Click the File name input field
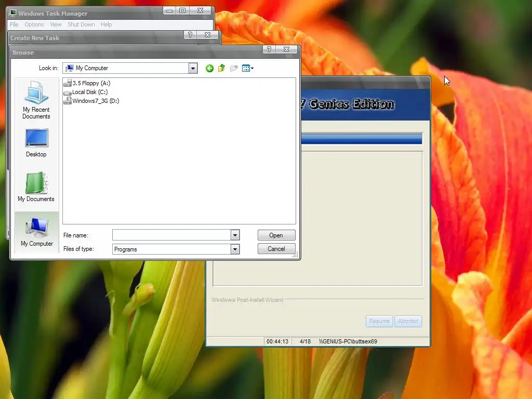This screenshot has height=399, width=532. tap(171, 235)
